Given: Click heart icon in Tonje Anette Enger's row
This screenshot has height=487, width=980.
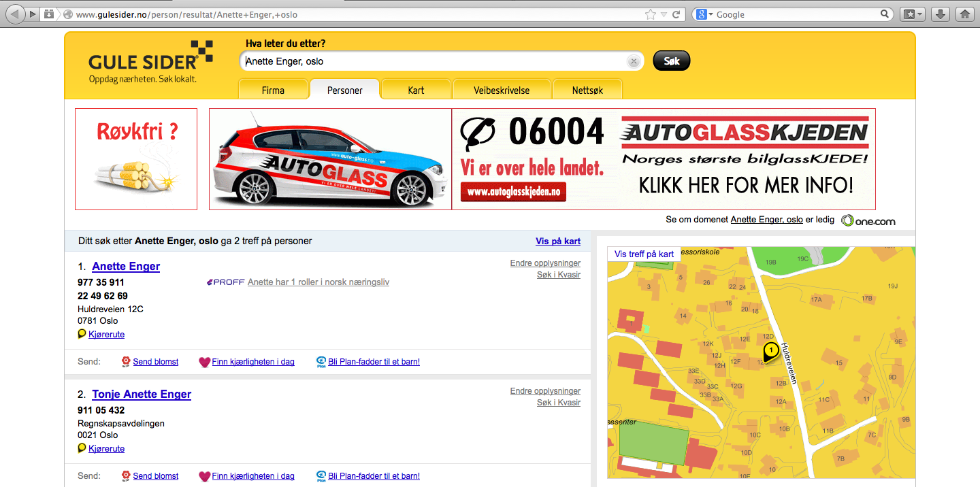Looking at the screenshot, I should pos(204,476).
